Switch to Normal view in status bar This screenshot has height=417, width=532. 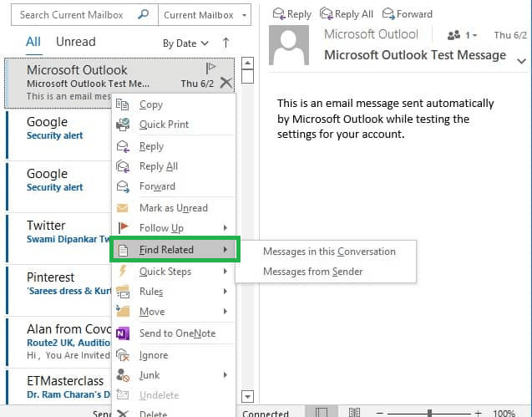click(x=322, y=412)
